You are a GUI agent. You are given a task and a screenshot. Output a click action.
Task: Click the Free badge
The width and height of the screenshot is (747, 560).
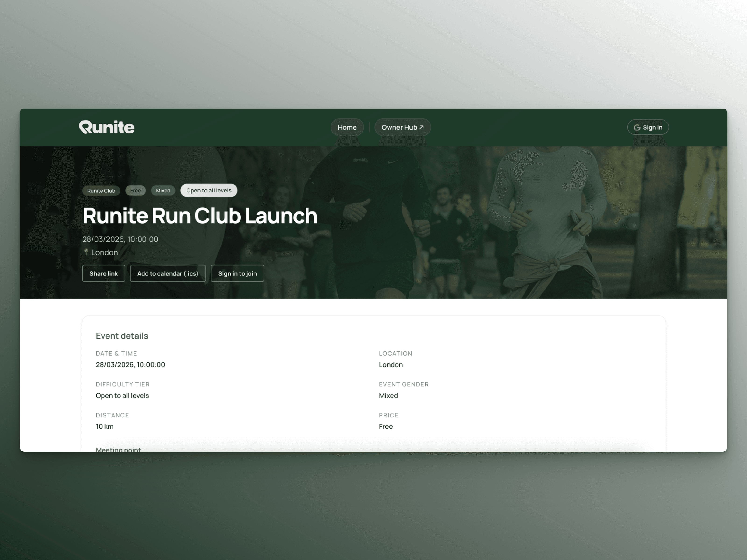pos(135,191)
